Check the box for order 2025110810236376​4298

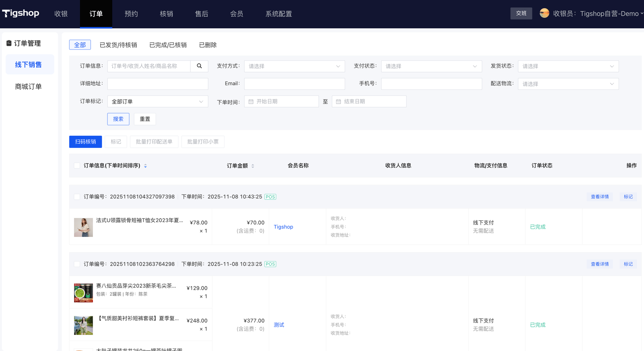click(77, 264)
